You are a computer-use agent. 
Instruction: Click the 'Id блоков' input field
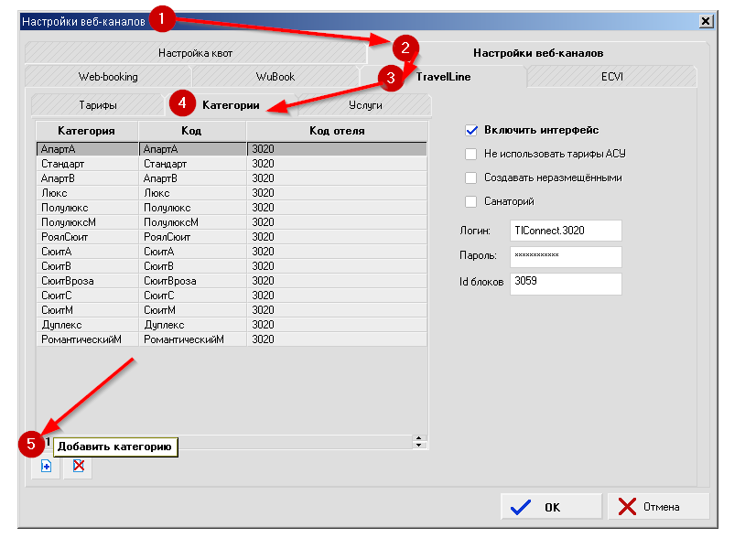[567, 283]
